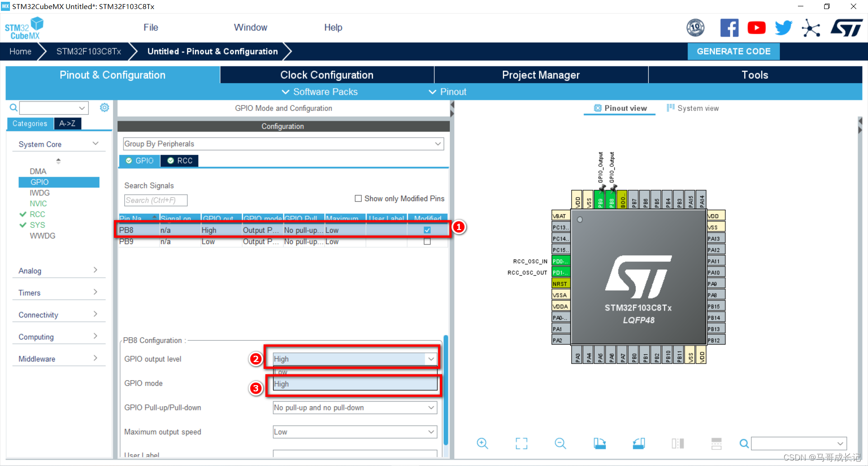Click the User Label input field
This screenshot has width=868, height=466.
(x=355, y=453)
